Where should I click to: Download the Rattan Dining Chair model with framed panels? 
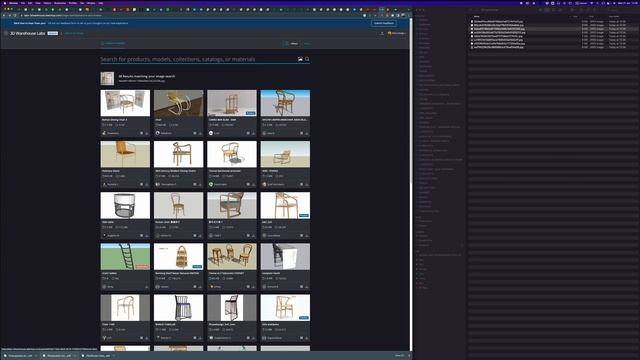click(x=147, y=133)
